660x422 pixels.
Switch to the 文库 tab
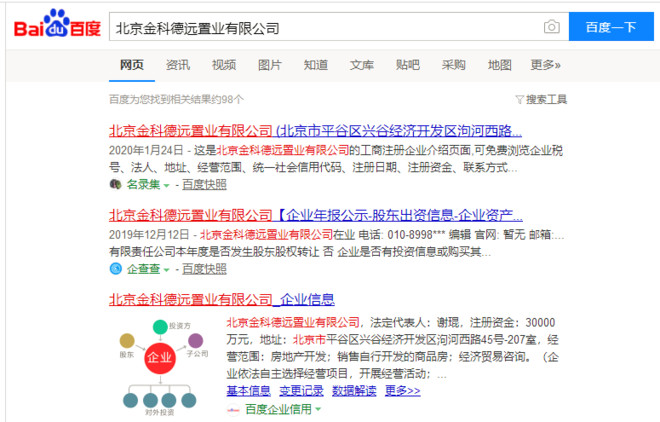pyautogui.click(x=362, y=65)
